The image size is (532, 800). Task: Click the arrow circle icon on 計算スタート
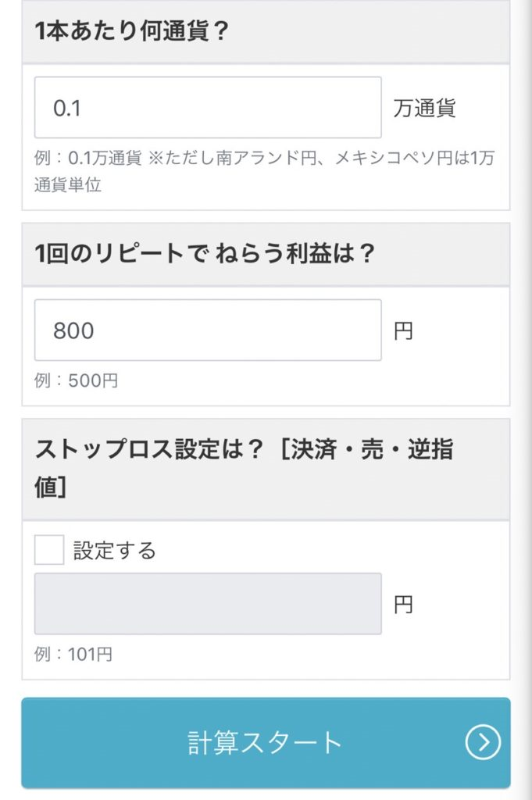483,743
